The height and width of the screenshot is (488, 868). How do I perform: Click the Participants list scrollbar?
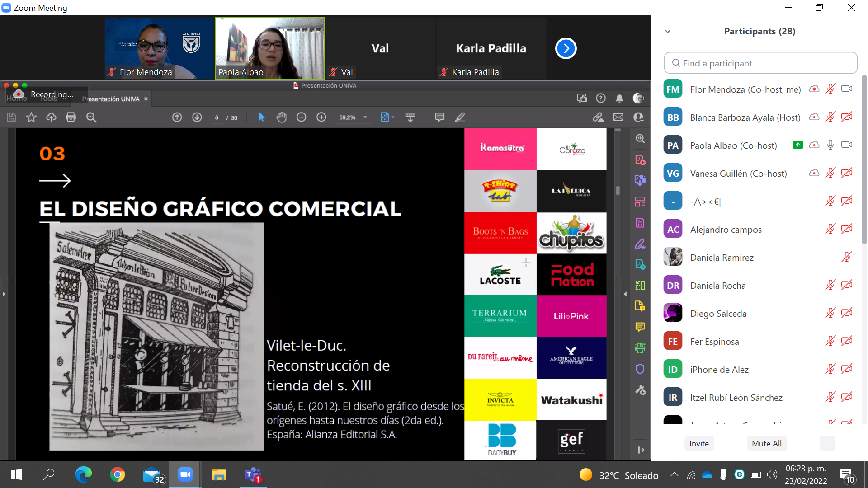864,160
